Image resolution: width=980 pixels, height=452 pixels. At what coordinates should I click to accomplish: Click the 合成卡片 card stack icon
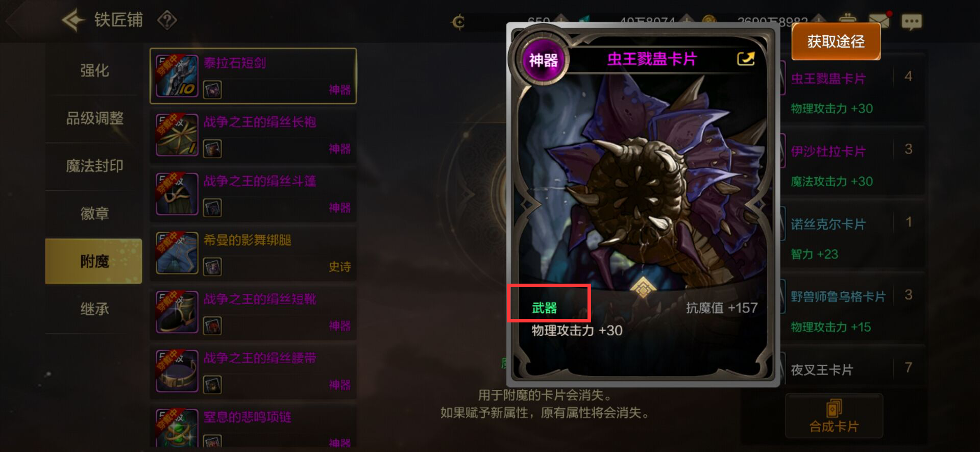[834, 409]
